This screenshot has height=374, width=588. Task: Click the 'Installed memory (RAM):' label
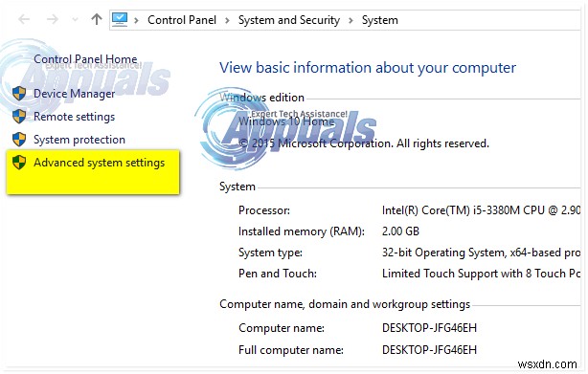[x=302, y=231]
